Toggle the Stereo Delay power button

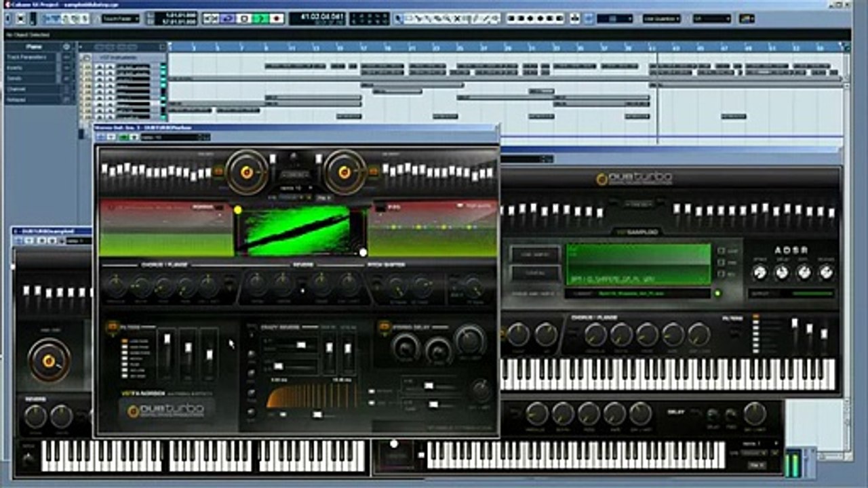(384, 327)
